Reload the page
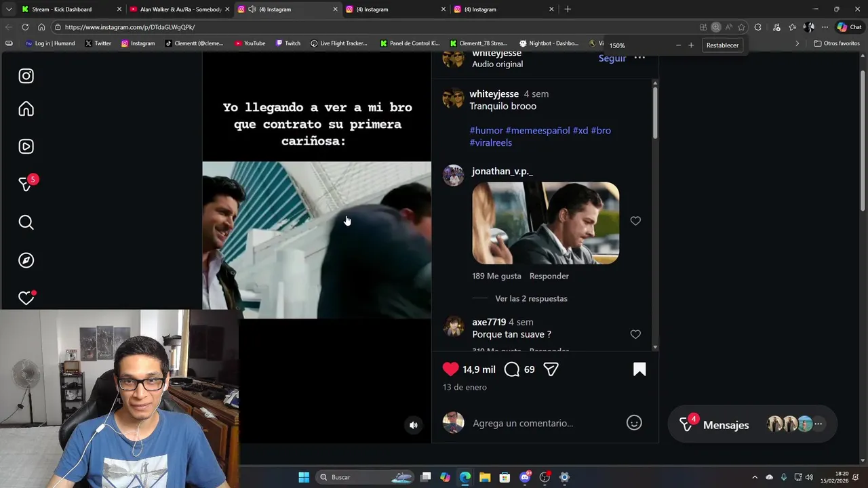This screenshot has height=488, width=868. pos(25,27)
